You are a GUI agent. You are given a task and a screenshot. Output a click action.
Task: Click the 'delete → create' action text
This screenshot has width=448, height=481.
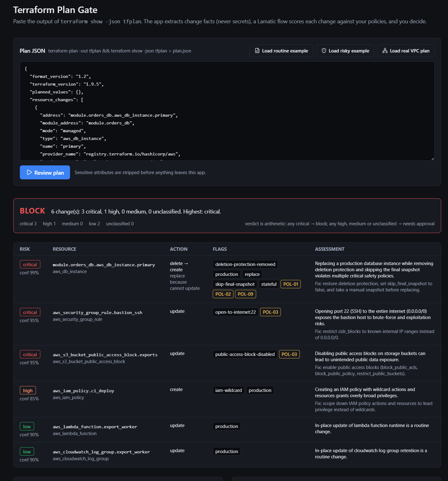pos(179,267)
